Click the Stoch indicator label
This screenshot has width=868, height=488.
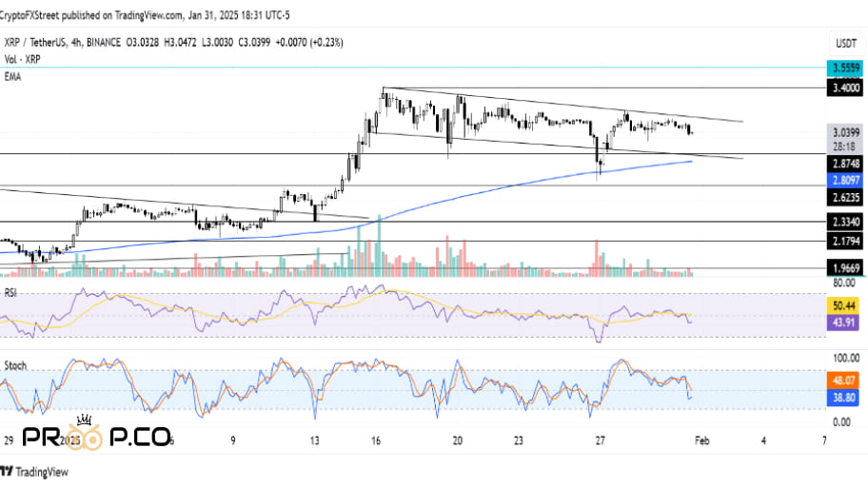pyautogui.click(x=15, y=365)
